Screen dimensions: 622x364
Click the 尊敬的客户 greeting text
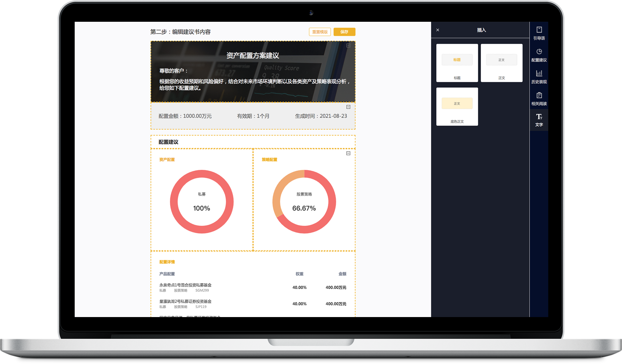pos(174,71)
